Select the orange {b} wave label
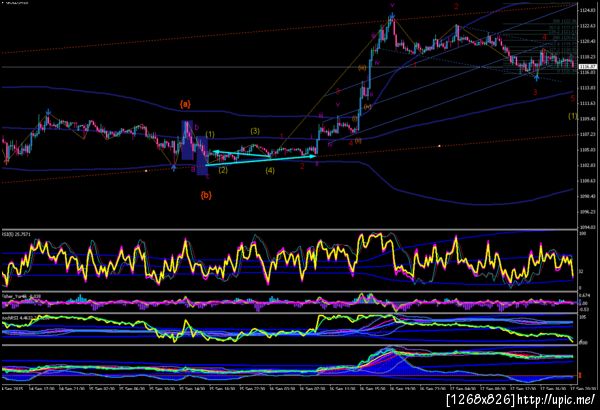The height and width of the screenshot is (410, 600). (x=206, y=195)
